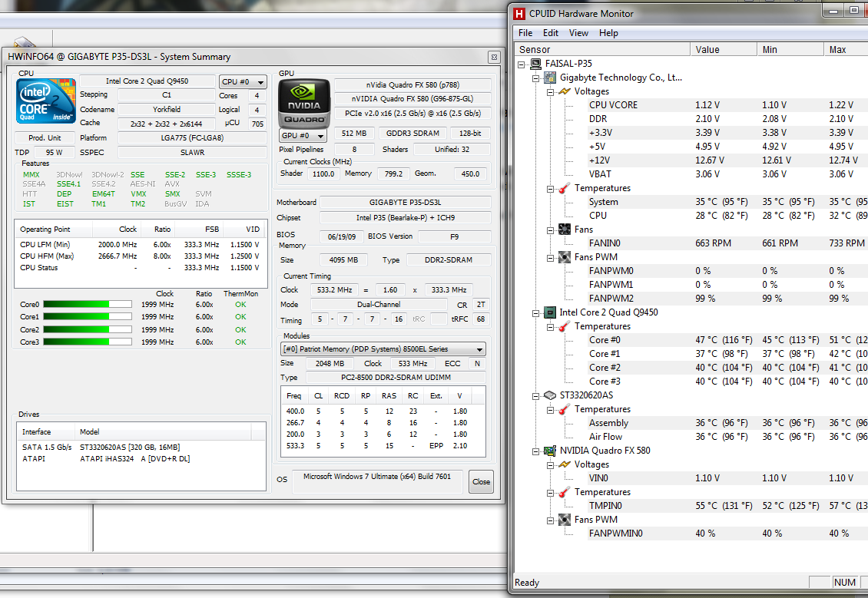
Task: Click the motherboard Voltages lightning icon
Action: pyautogui.click(x=564, y=91)
